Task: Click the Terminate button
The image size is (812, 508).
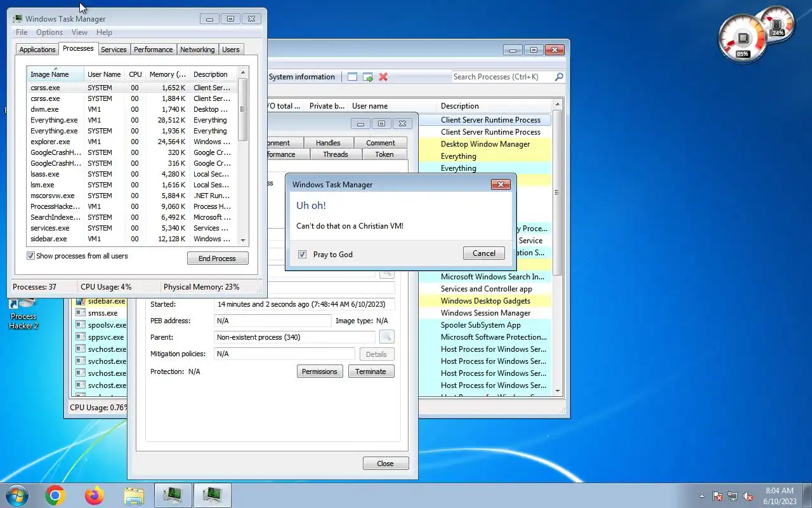Action: pos(370,371)
